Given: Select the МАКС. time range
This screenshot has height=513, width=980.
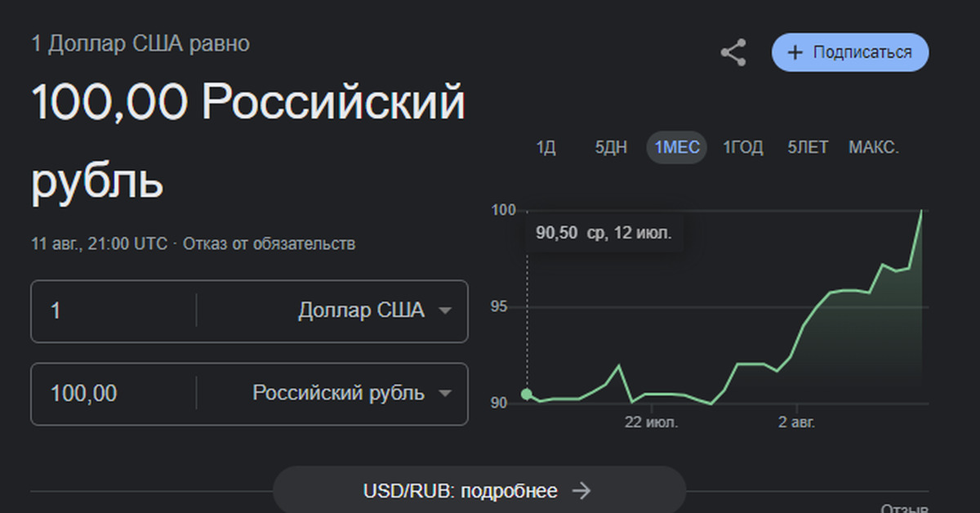Looking at the screenshot, I should [x=874, y=148].
